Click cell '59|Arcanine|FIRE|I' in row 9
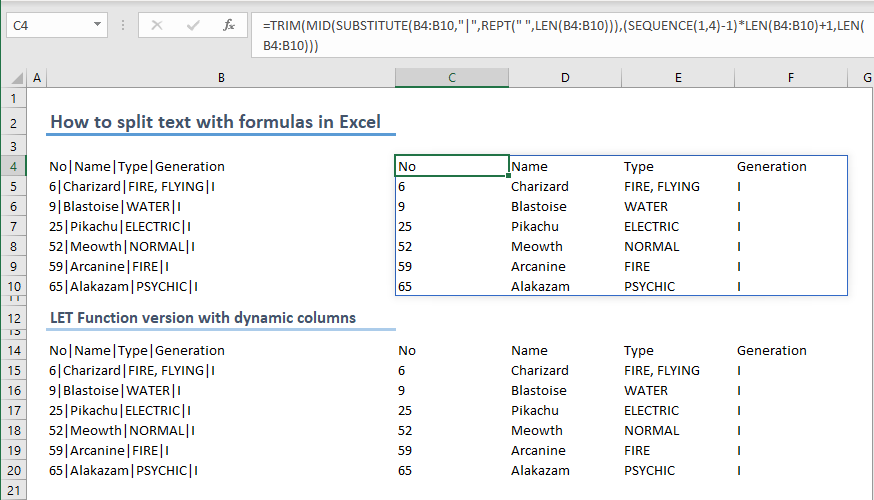Screen dimensions: 874x500 click(109, 266)
